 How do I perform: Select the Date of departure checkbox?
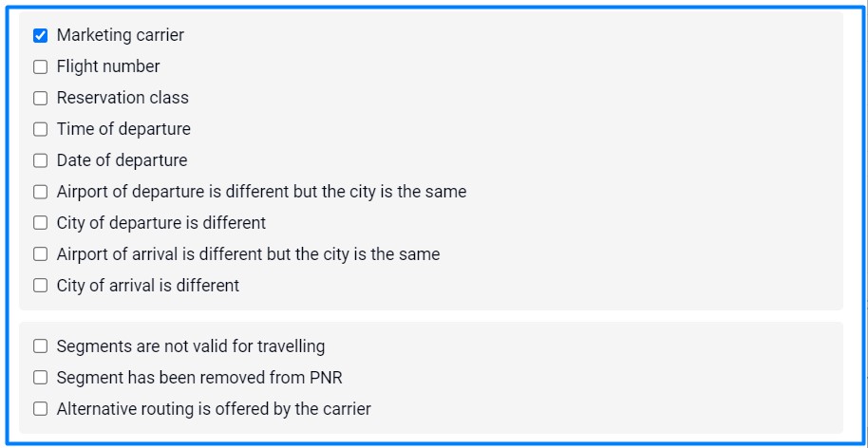[x=40, y=161]
